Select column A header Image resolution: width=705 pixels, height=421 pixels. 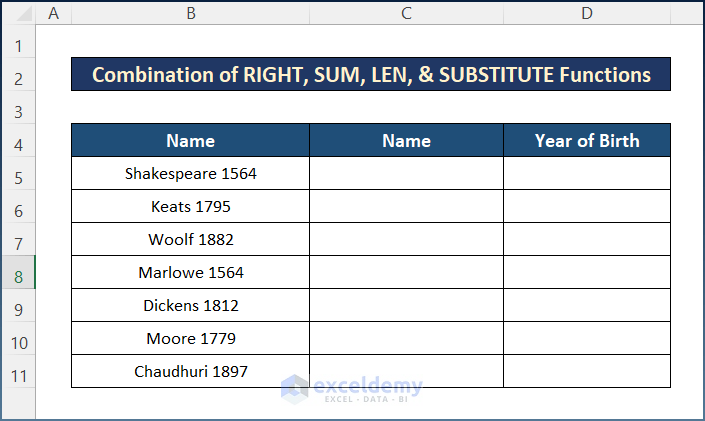click(53, 13)
